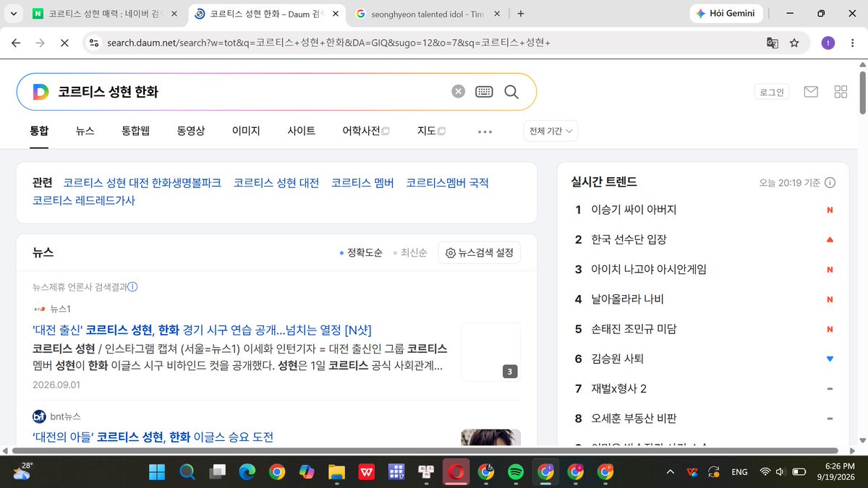868x488 pixels.
Task: Open the Daum services grid icon
Action: tap(841, 92)
